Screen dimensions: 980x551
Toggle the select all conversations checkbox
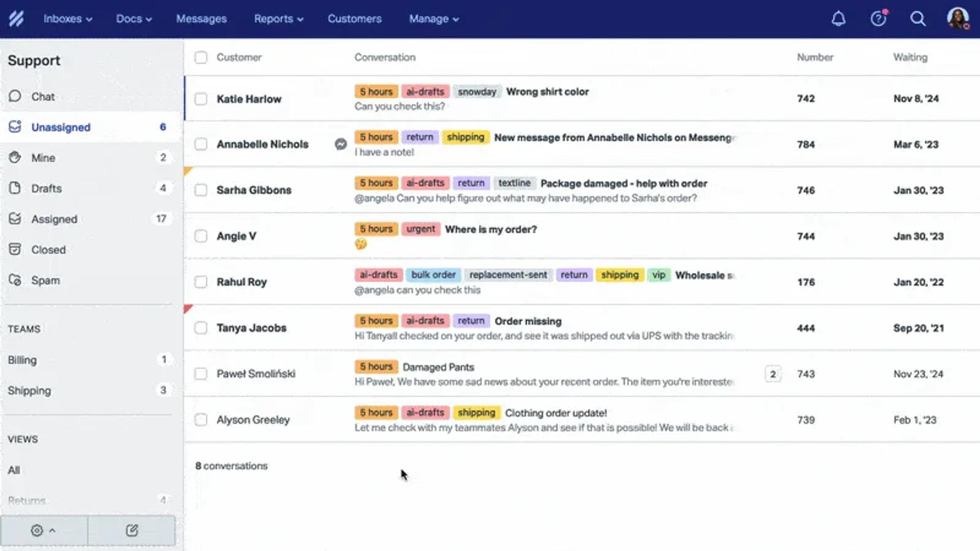tap(201, 57)
